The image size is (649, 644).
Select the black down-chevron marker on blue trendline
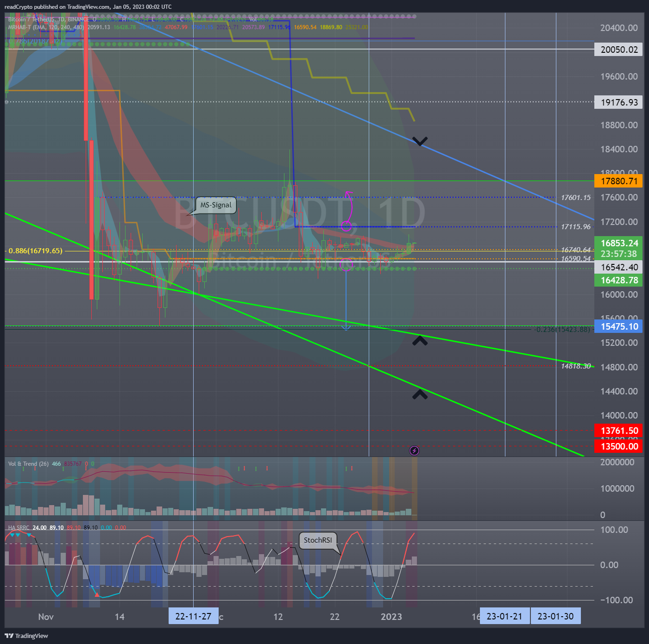click(420, 141)
